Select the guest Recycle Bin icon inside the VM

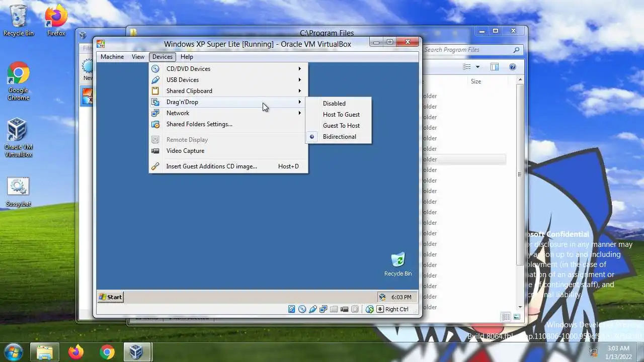[x=398, y=264]
